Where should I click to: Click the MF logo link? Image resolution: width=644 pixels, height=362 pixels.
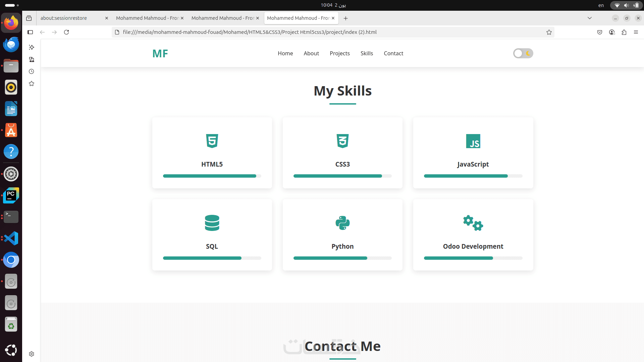click(160, 54)
